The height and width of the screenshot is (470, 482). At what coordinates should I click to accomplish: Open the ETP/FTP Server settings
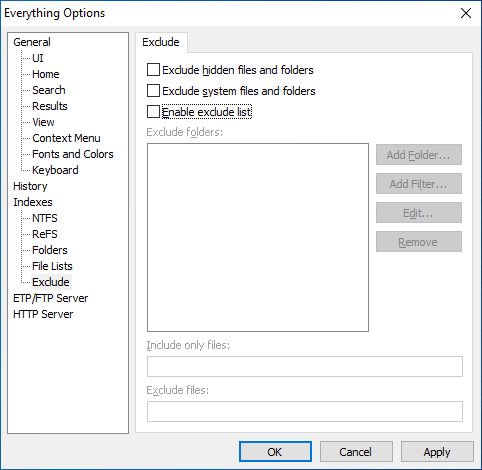tap(51, 298)
